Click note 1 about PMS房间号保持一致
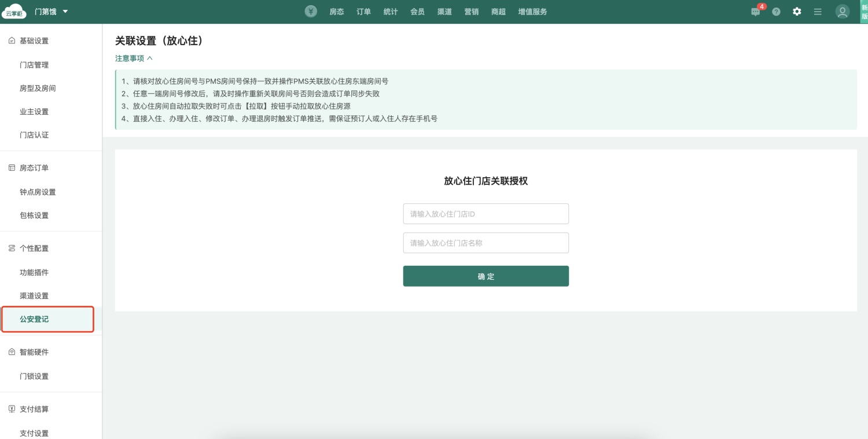 (x=255, y=81)
